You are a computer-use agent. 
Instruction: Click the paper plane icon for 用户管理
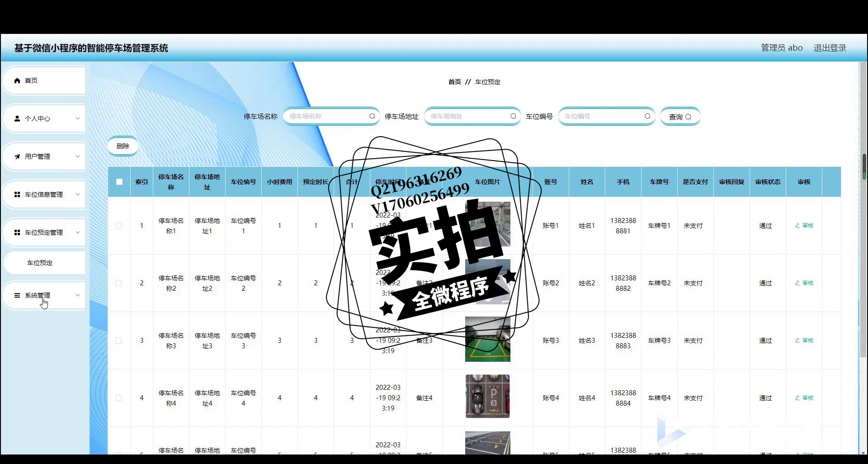point(17,156)
